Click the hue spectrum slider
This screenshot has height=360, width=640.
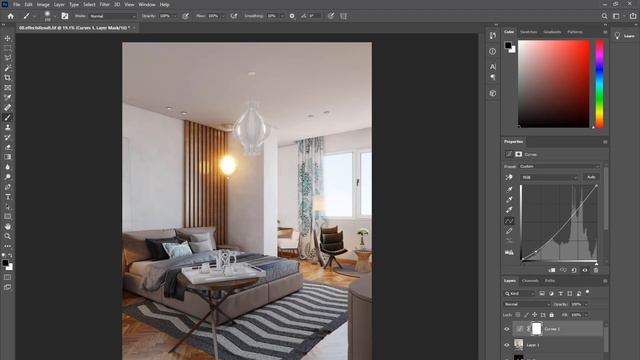tap(599, 84)
